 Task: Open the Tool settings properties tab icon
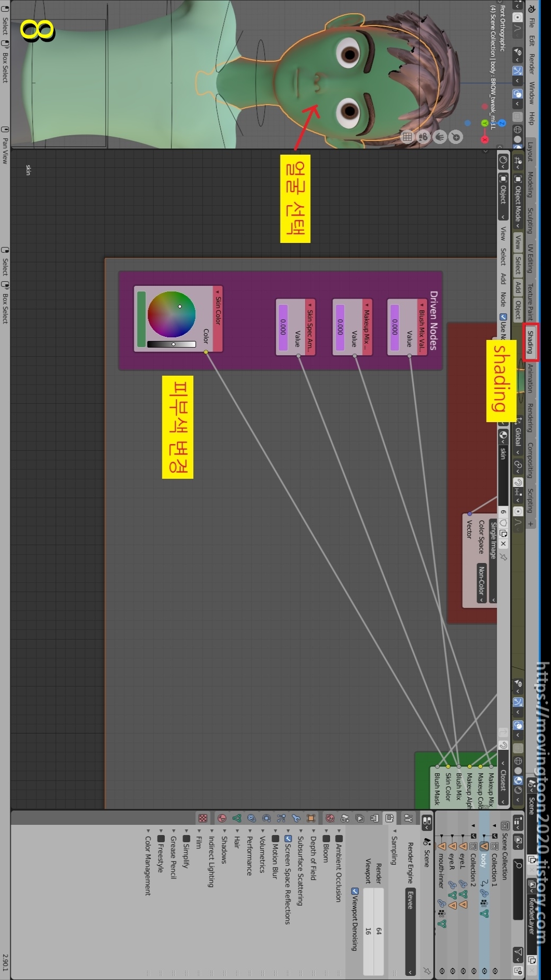(x=409, y=818)
